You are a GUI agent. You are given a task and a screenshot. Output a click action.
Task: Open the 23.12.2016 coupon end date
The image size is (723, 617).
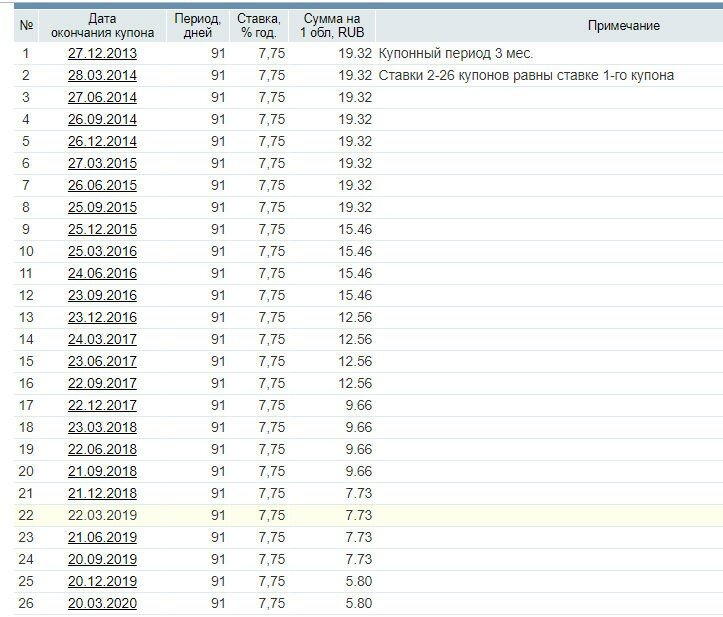point(102,317)
